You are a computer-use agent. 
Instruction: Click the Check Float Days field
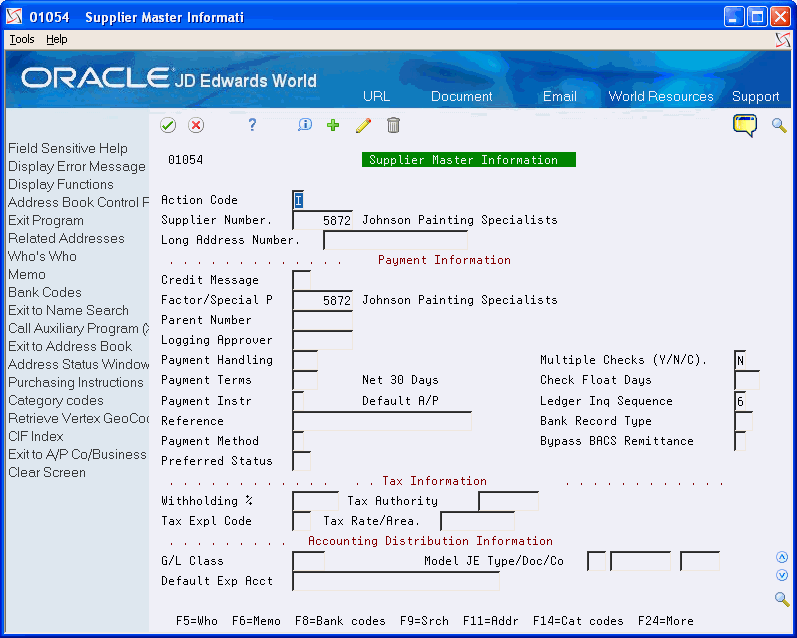click(x=747, y=380)
